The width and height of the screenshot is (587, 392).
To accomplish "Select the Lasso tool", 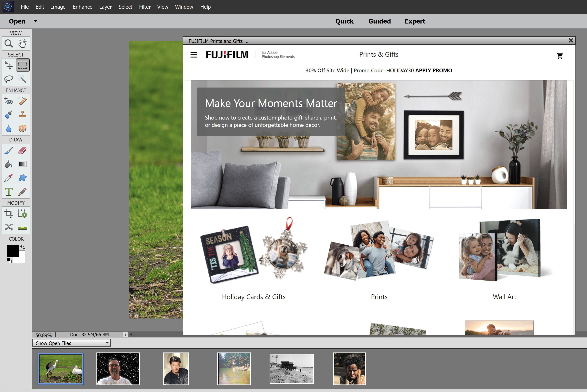I will (x=9, y=79).
